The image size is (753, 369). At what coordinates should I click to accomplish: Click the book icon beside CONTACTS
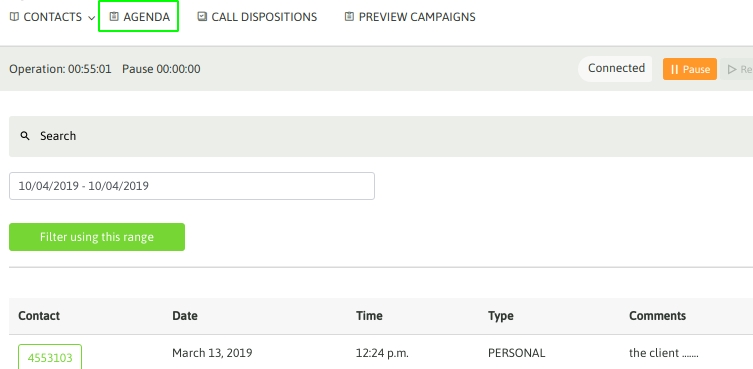tap(14, 17)
